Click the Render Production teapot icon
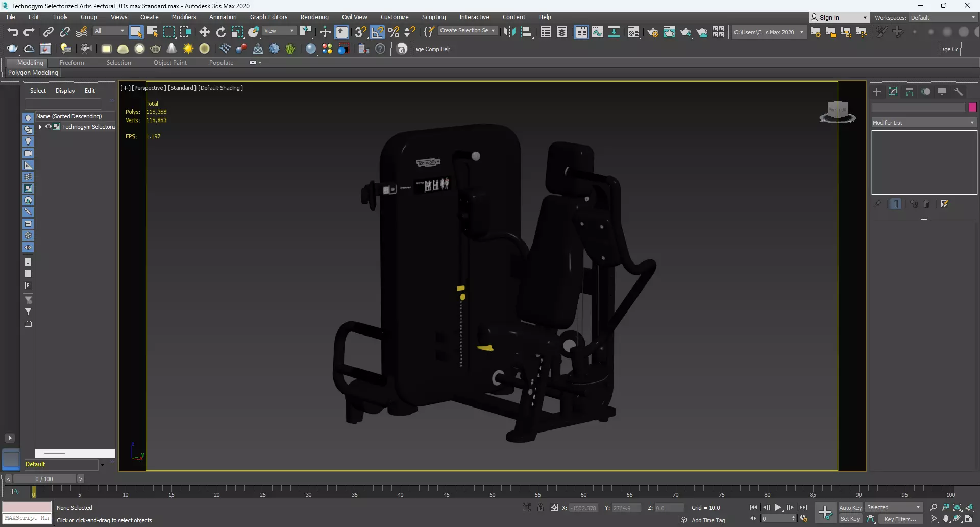This screenshot has width=980, height=527. (685, 32)
